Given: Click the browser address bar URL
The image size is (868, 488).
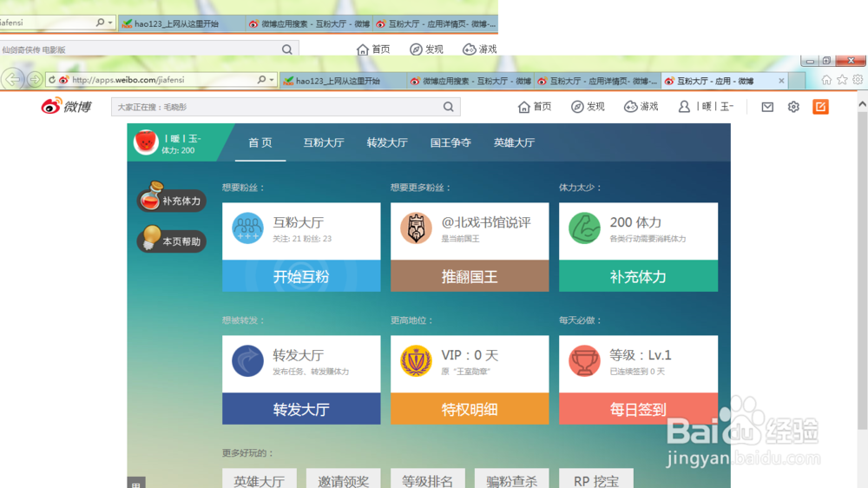Looking at the screenshot, I should pyautogui.click(x=128, y=80).
